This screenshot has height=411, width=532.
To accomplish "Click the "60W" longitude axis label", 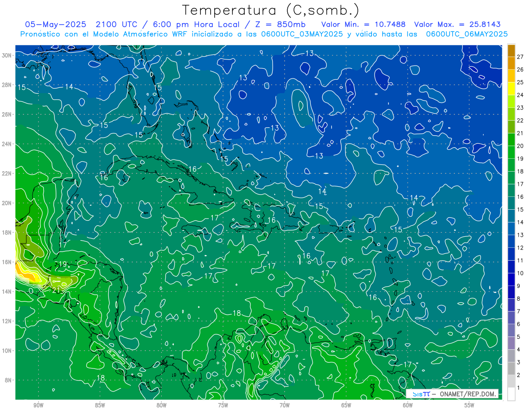I will click(408, 405).
